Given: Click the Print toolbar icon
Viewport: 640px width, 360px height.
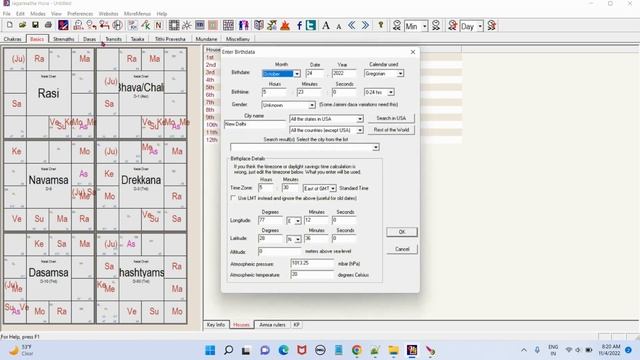Looking at the screenshot, I should [48, 25].
